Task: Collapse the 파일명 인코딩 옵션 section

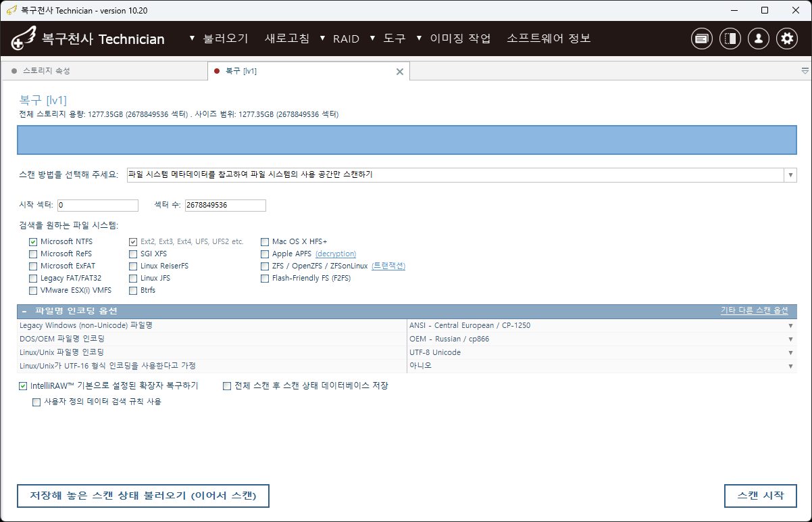Action: click(24, 311)
